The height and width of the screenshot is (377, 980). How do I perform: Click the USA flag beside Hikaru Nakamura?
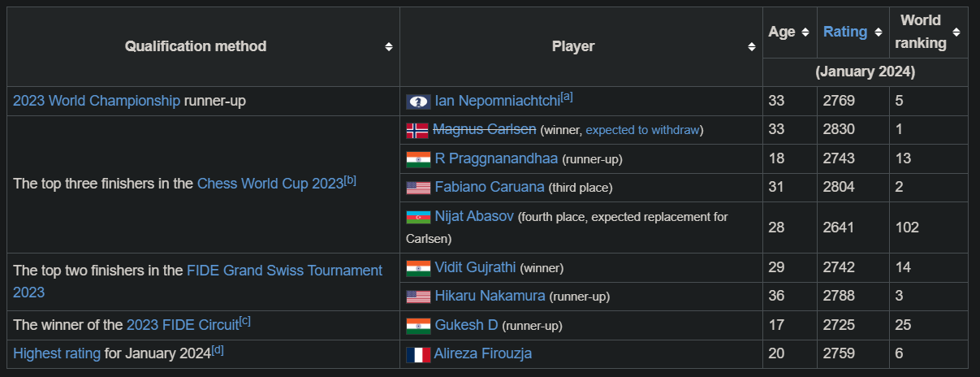tap(418, 297)
